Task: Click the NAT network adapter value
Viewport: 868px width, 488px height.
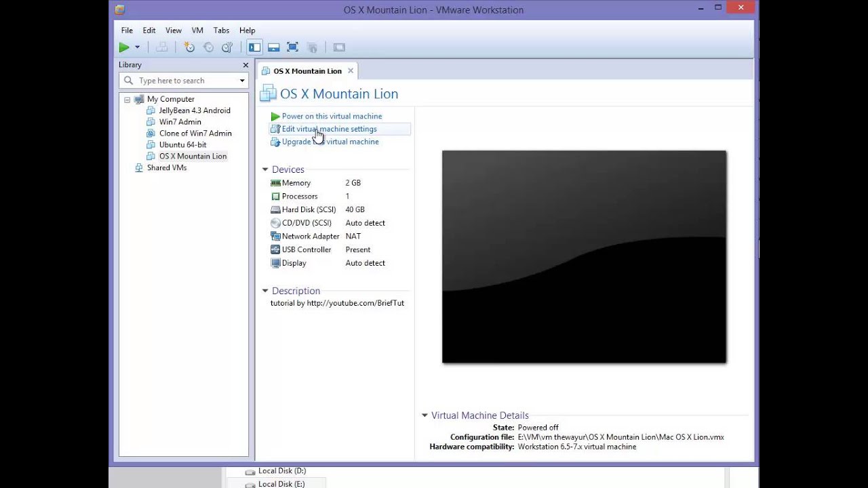Action: click(353, 237)
